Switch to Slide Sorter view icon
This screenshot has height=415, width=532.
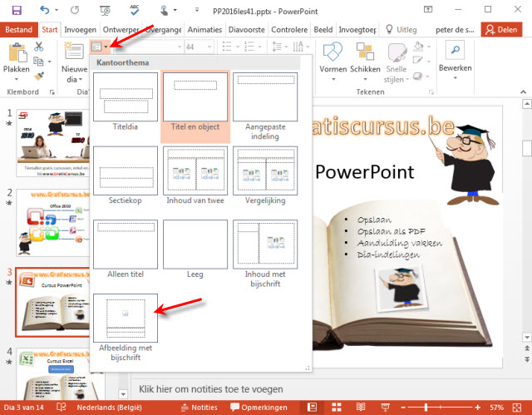[336, 408]
